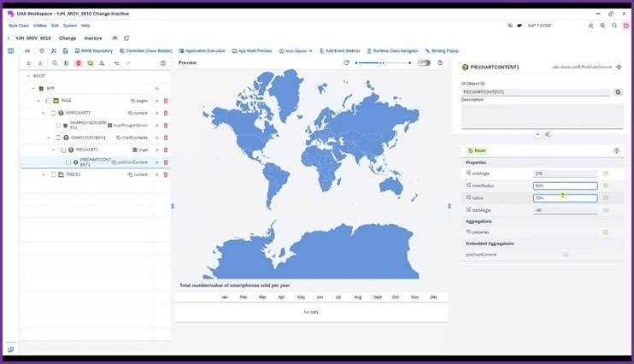Check the CHARTCONTENT1 row checkbox

coord(58,138)
